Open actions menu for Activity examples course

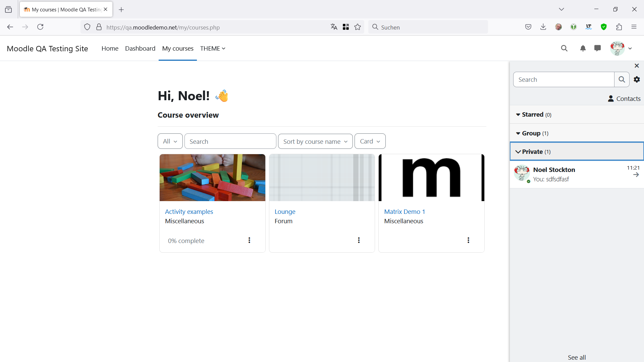tap(249, 240)
